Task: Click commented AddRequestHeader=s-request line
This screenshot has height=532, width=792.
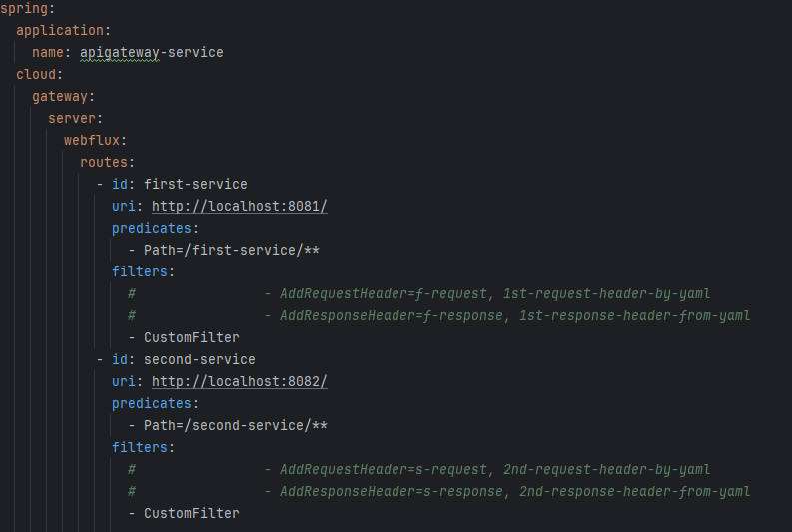Action: click(x=494, y=469)
